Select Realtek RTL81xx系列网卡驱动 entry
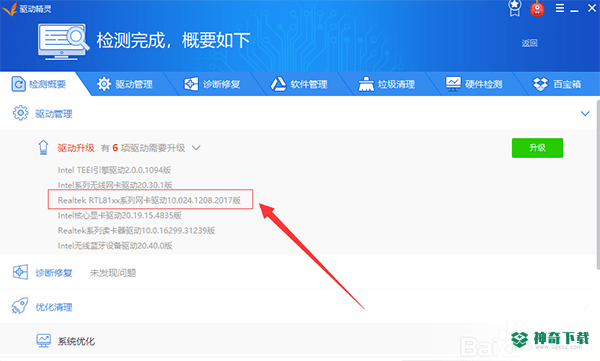This screenshot has height=361, width=600. [x=149, y=200]
